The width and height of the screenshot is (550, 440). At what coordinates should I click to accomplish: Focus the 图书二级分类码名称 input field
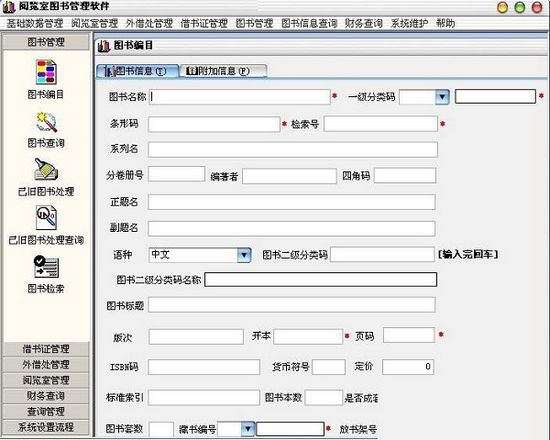321,280
